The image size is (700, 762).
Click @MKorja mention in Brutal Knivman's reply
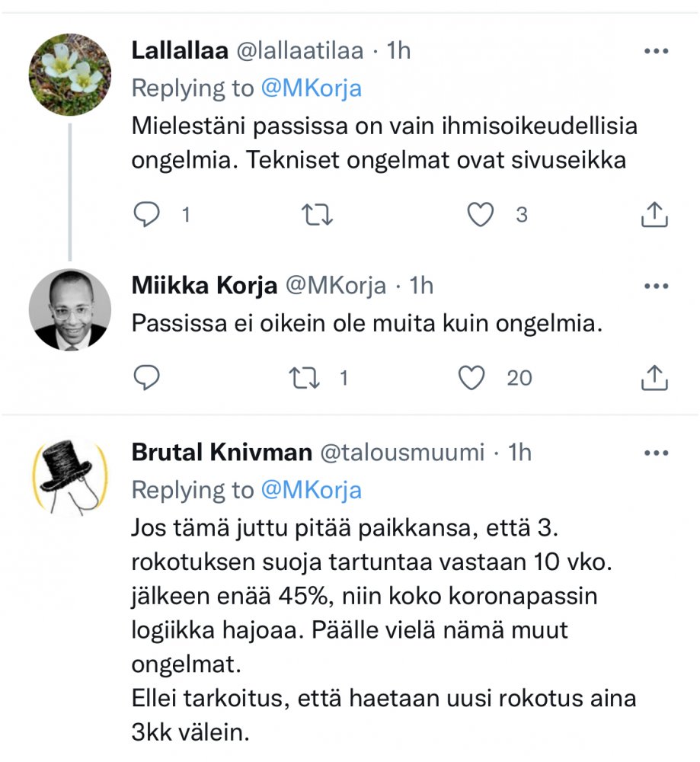pos(311,490)
